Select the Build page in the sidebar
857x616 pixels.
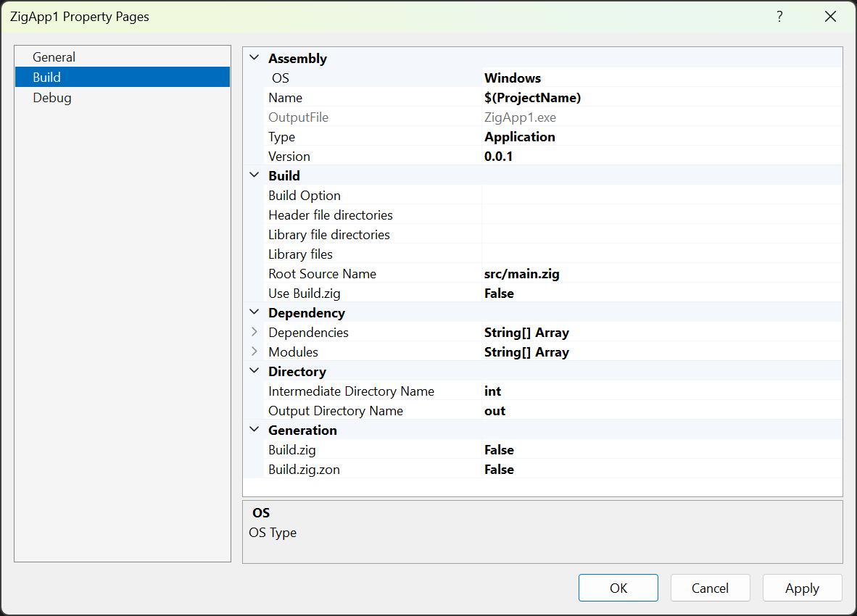coord(47,77)
